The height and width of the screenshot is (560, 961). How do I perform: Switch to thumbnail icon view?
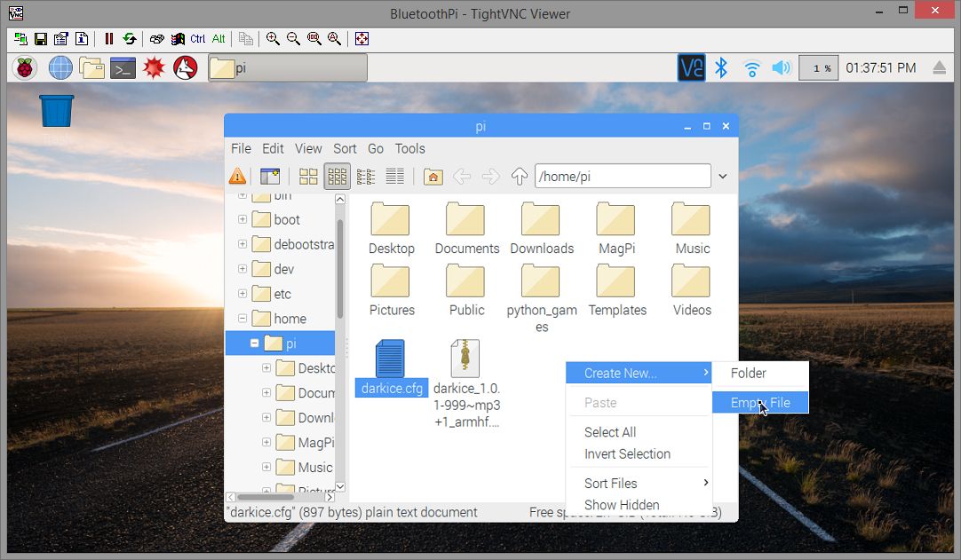(x=338, y=177)
